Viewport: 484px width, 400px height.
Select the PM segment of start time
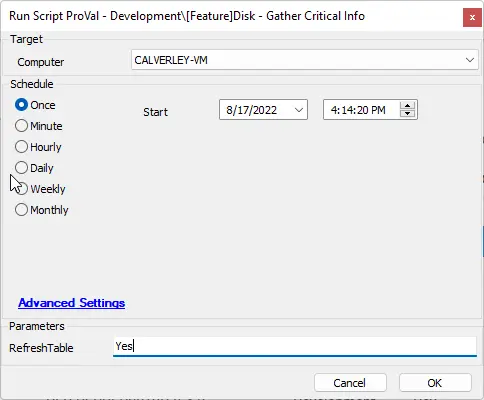378,110
